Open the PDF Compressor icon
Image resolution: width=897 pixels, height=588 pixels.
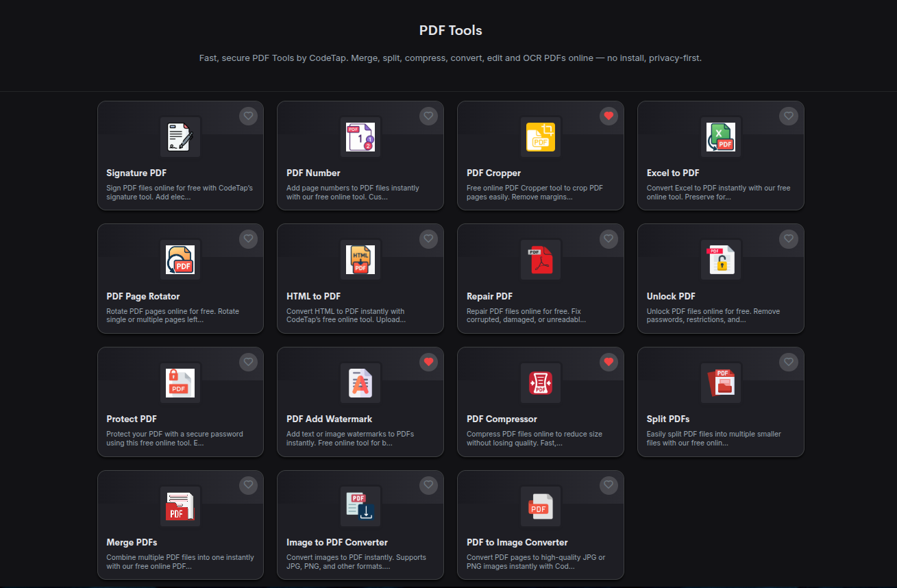(541, 383)
